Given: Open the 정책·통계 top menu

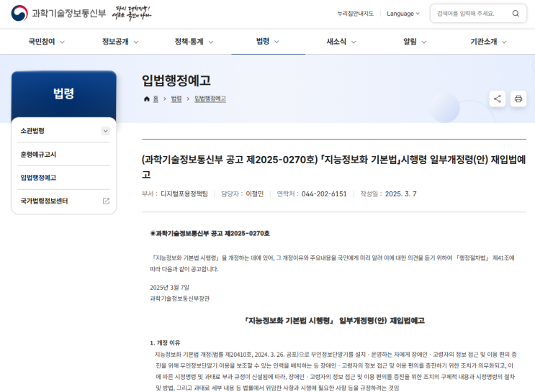Looking at the screenshot, I should [189, 42].
